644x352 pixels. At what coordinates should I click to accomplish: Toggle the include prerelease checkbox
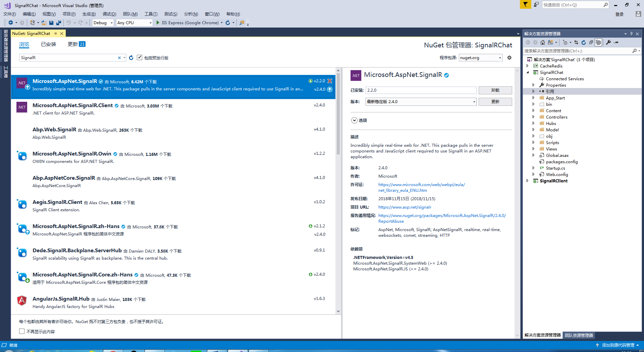tap(140, 57)
